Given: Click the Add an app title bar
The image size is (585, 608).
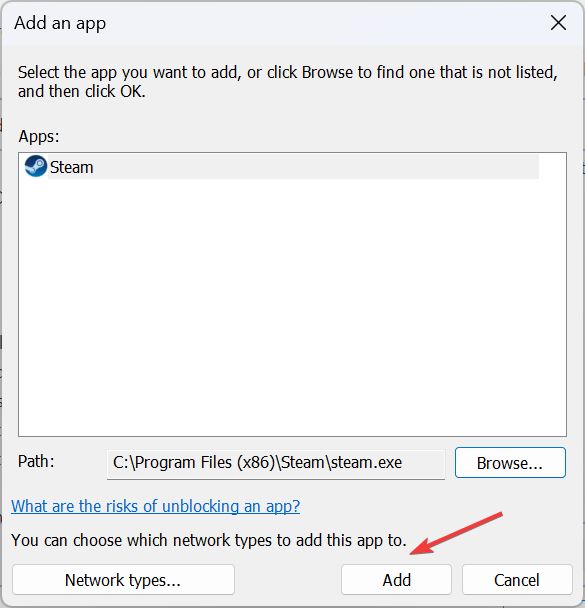Looking at the screenshot, I should [x=271, y=23].
